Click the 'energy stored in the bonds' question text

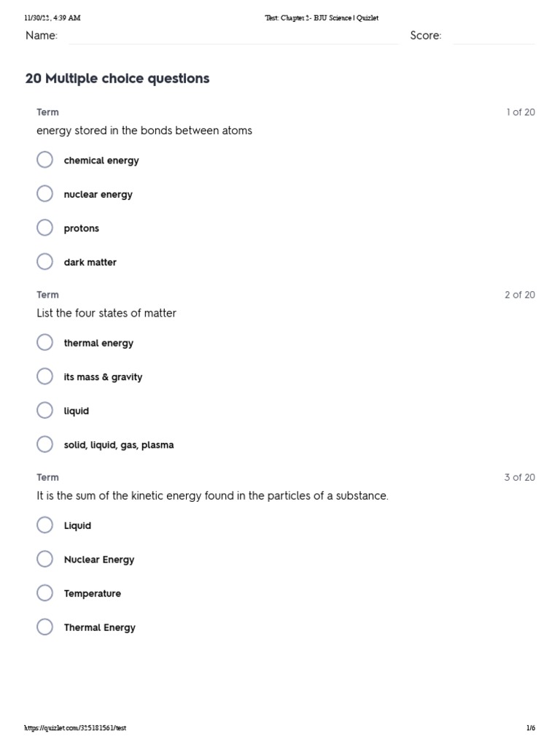(144, 131)
